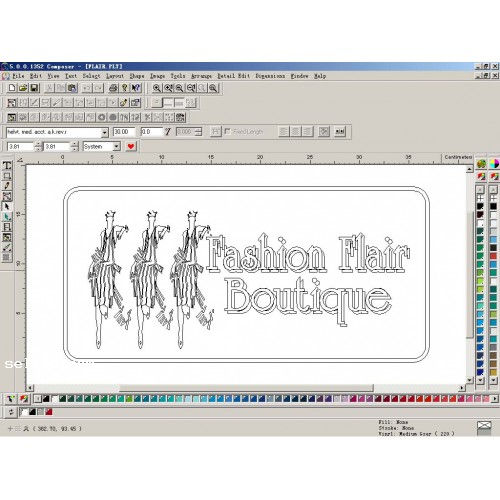This screenshot has height=500, width=500.
Task: Click the Save floppy disk icon
Action: point(34,88)
